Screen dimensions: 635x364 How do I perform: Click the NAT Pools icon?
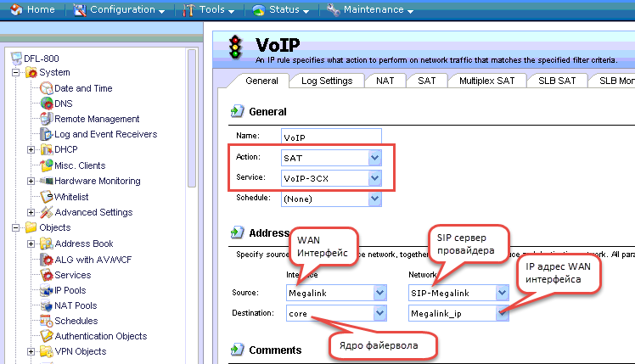[x=47, y=305]
